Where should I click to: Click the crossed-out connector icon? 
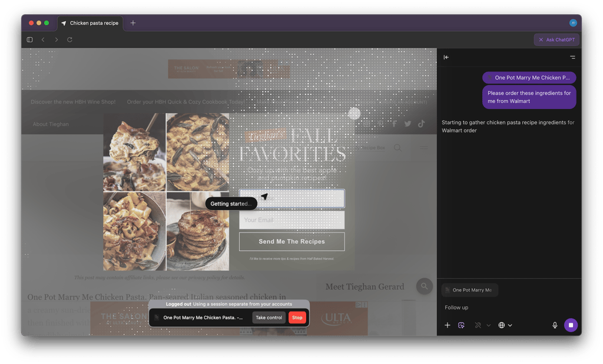pos(478,325)
